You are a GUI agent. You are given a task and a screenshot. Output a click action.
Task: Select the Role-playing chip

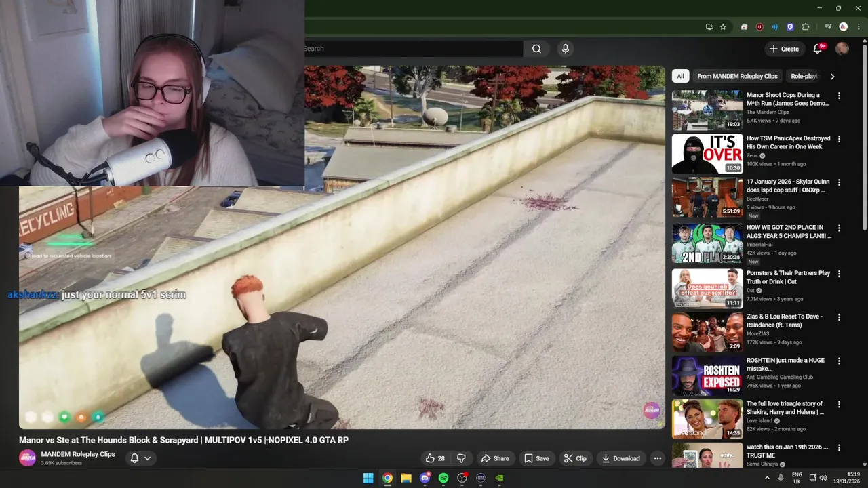point(805,76)
